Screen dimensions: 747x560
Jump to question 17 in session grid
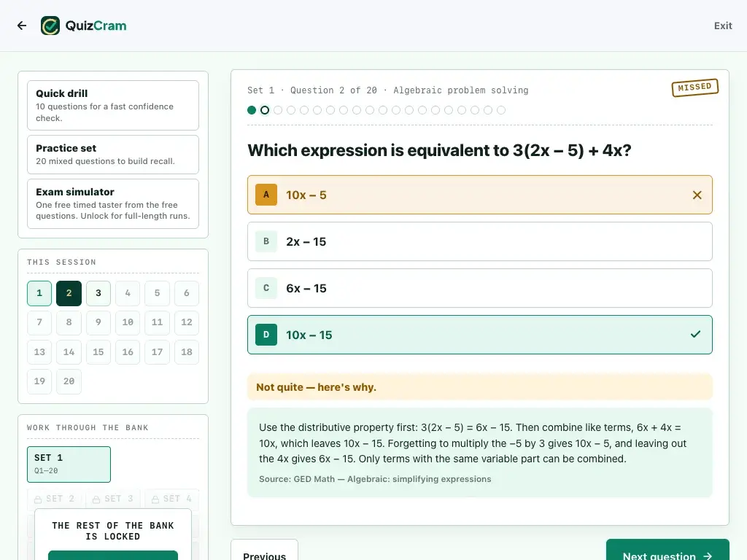(158, 352)
